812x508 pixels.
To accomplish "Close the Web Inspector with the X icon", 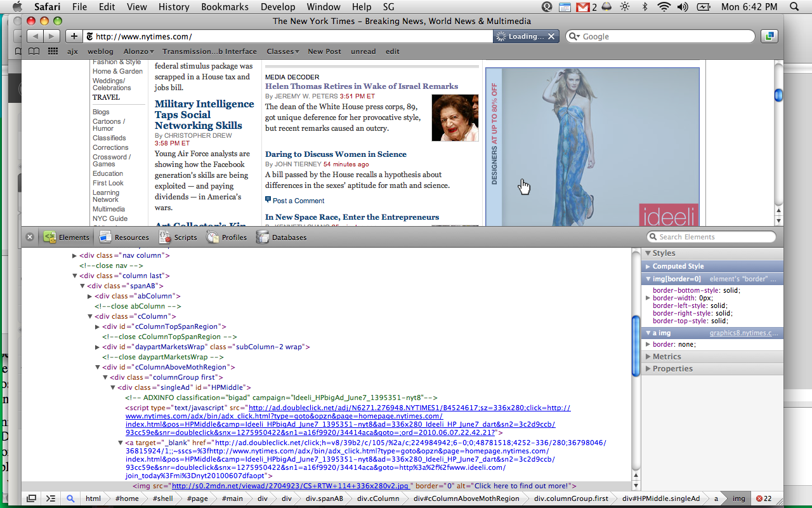I will [x=29, y=237].
